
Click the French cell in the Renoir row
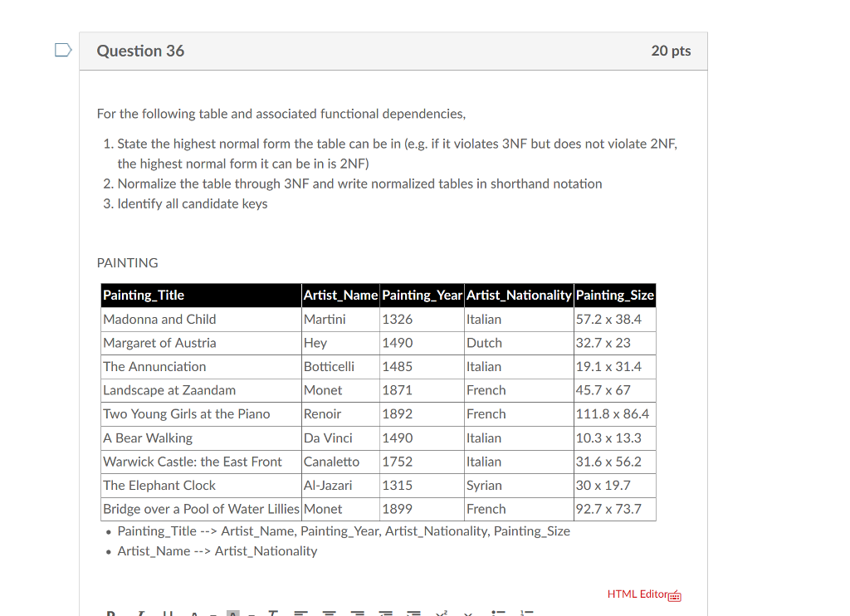(x=519, y=414)
